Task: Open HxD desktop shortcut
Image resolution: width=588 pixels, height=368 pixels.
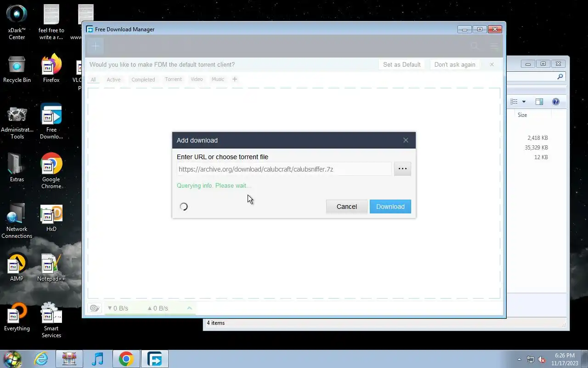Action: click(51, 218)
